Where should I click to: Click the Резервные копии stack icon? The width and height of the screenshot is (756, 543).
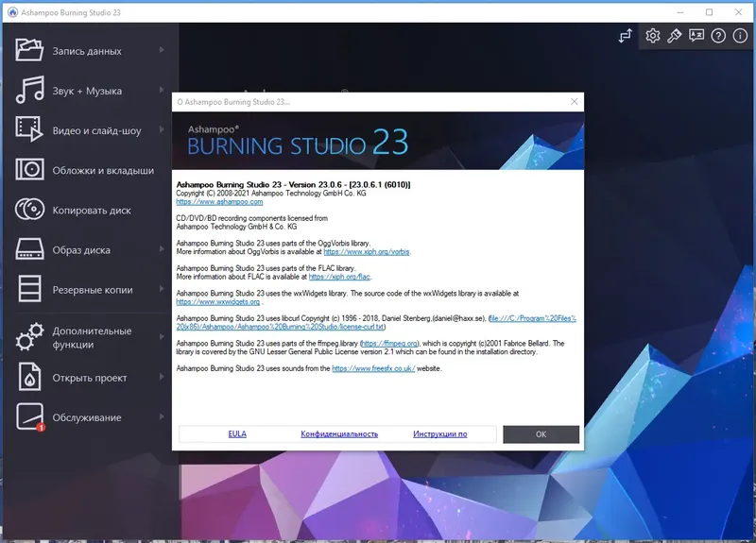[29, 289]
